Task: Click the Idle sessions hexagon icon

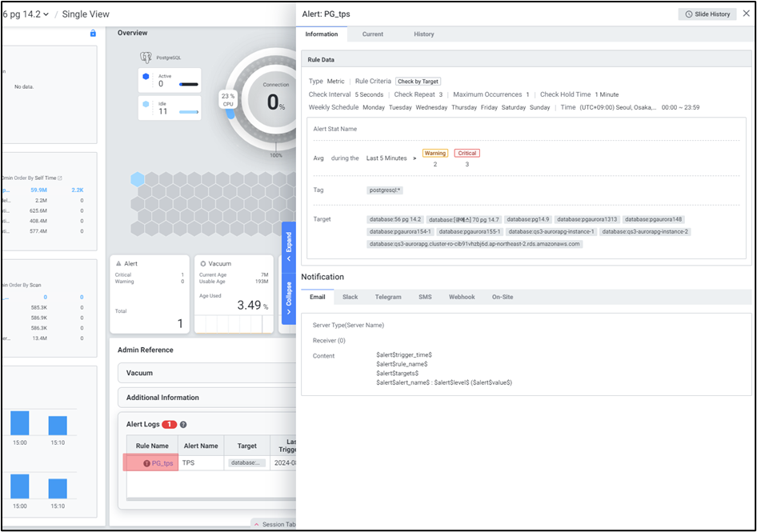Action: tap(146, 105)
